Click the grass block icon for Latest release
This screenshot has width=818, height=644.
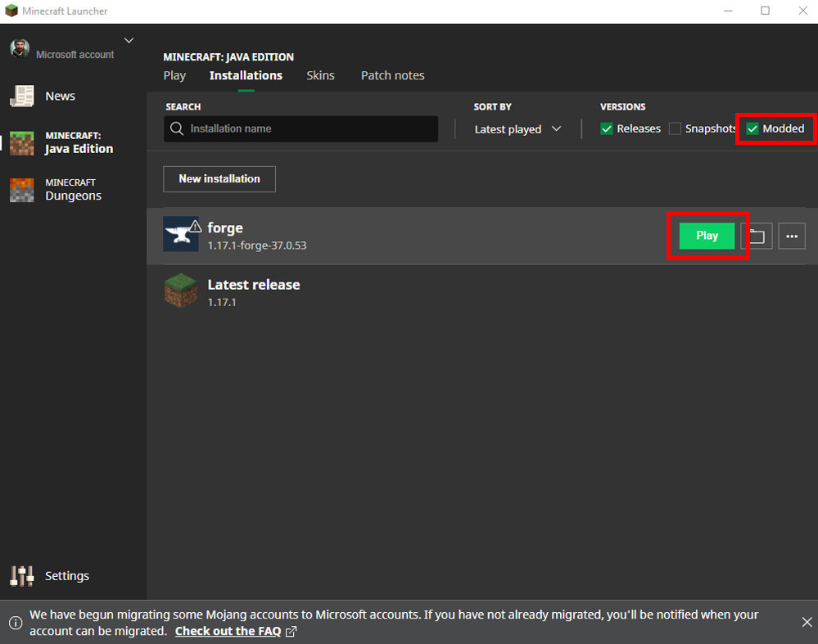click(181, 292)
